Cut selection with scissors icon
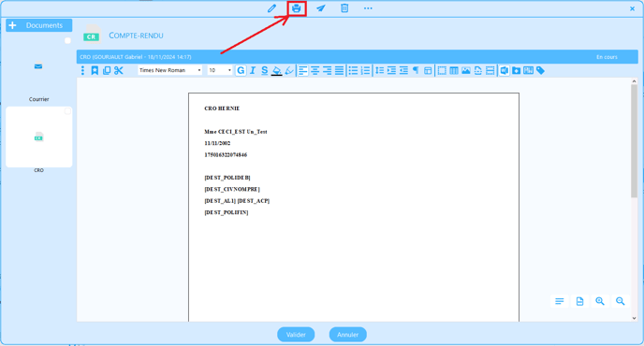The image size is (644, 346). 119,70
